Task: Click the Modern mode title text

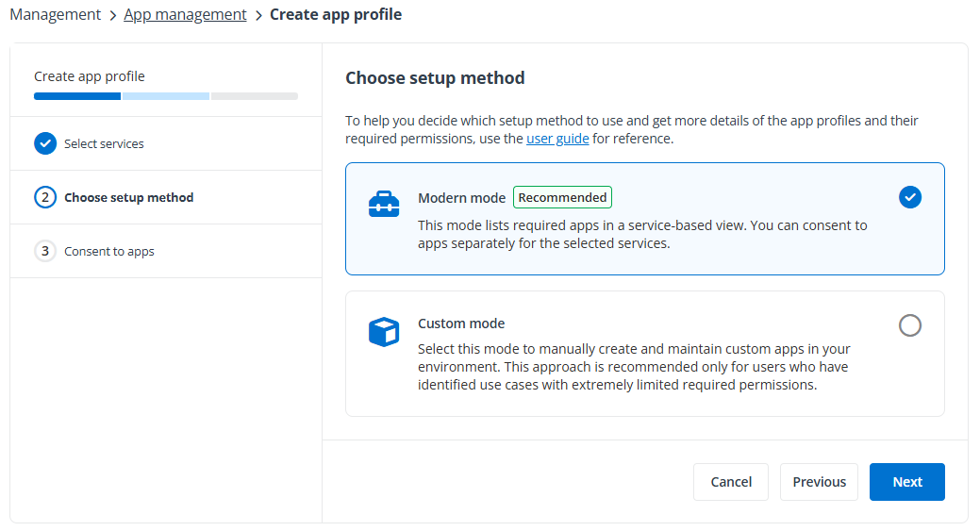Action: tap(461, 198)
